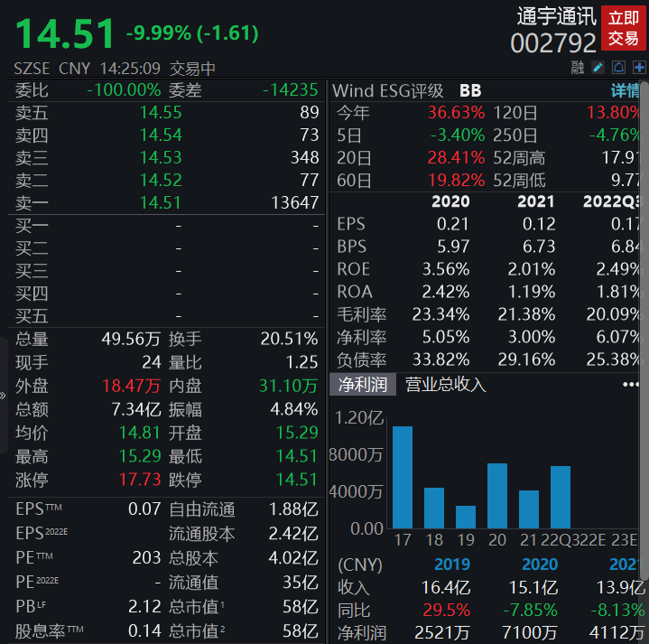Open the three-dots more options menu
The height and width of the screenshot is (644, 649).
coord(631,385)
